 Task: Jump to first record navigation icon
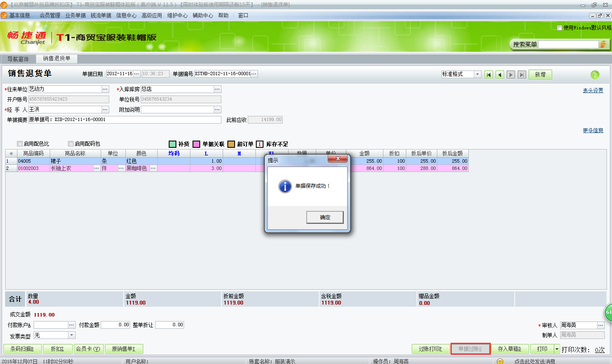[x=489, y=75]
